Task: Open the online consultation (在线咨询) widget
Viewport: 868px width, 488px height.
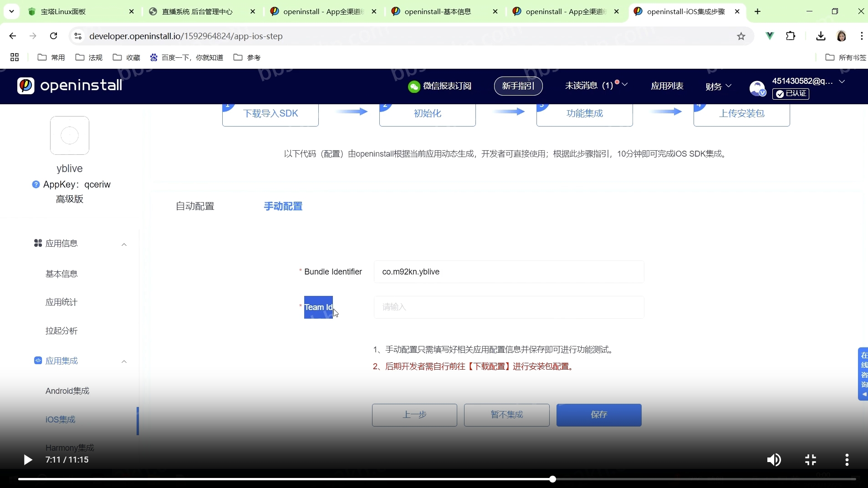Action: tap(863, 374)
